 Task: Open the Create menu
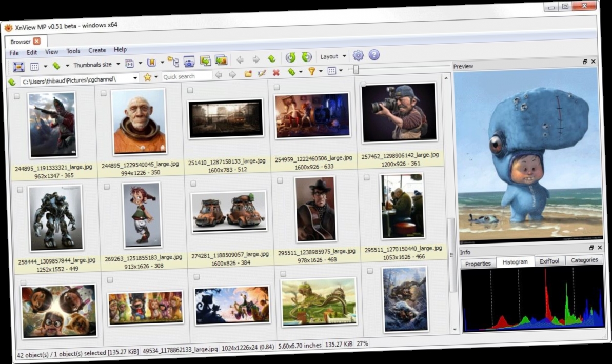coord(97,50)
